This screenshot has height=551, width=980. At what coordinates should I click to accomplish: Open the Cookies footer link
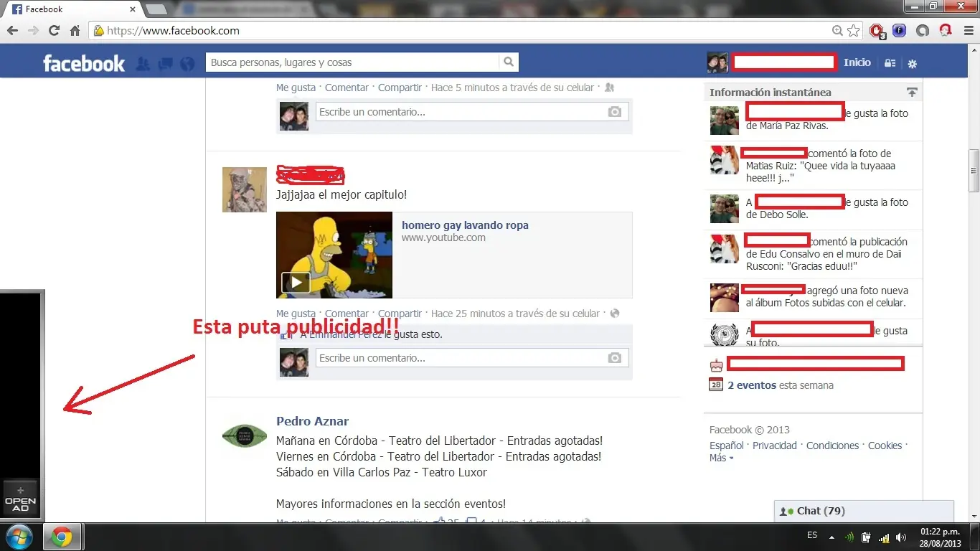click(885, 446)
